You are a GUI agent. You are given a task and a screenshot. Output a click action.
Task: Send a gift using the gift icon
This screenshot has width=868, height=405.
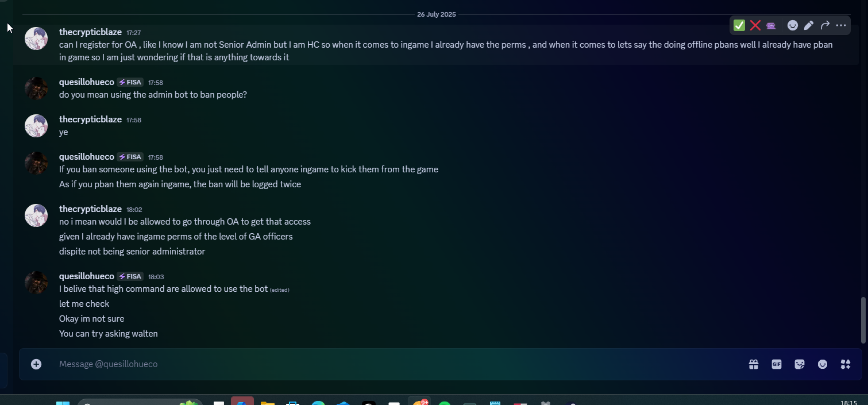(x=754, y=364)
